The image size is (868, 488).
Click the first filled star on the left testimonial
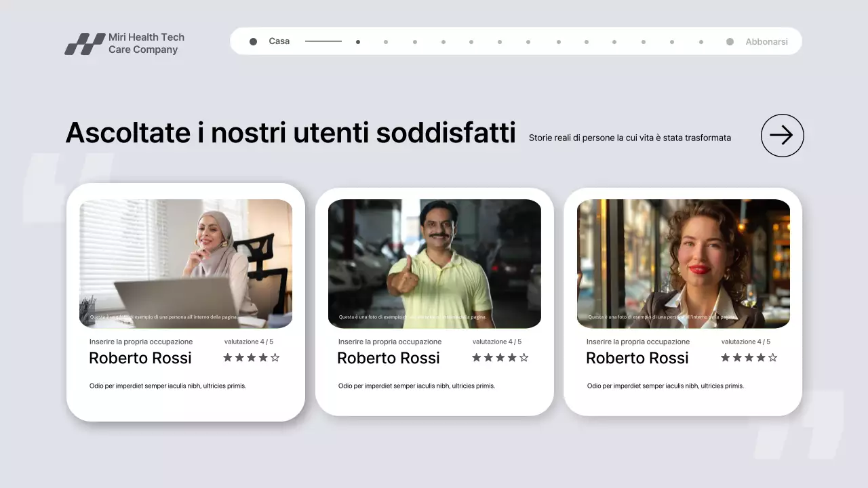(227, 357)
